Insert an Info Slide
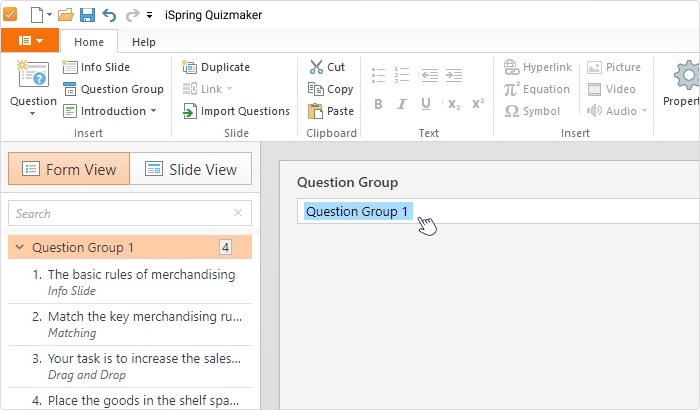The image size is (700, 410). (96, 67)
